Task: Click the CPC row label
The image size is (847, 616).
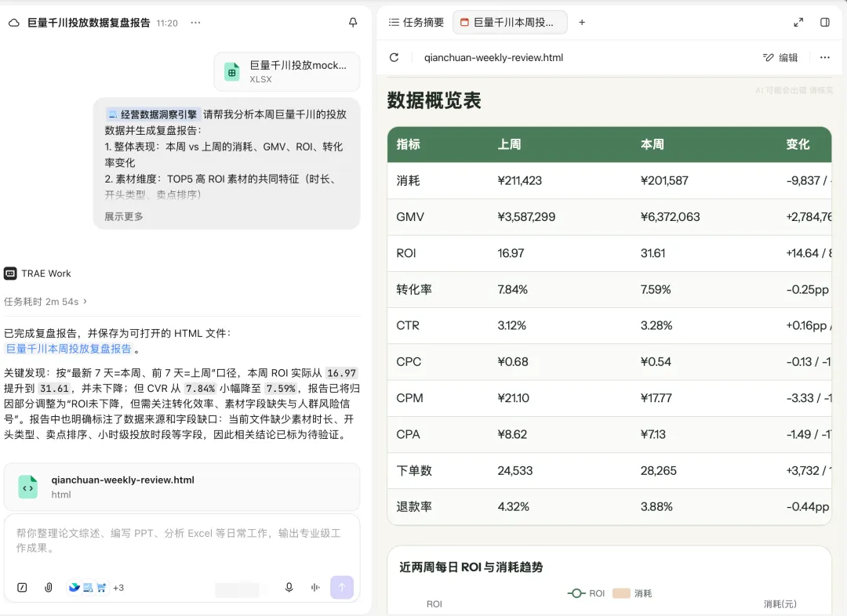Action: (409, 362)
